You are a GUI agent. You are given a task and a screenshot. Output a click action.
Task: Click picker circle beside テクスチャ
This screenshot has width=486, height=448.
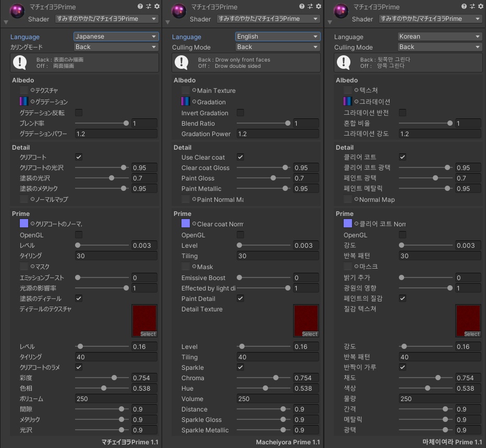pyautogui.click(x=32, y=90)
